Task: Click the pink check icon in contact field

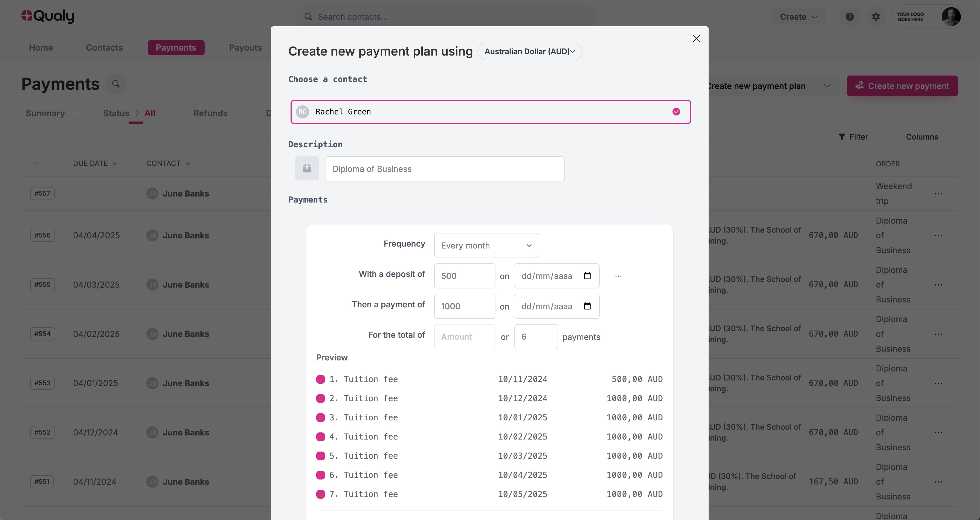Action: 676,112
